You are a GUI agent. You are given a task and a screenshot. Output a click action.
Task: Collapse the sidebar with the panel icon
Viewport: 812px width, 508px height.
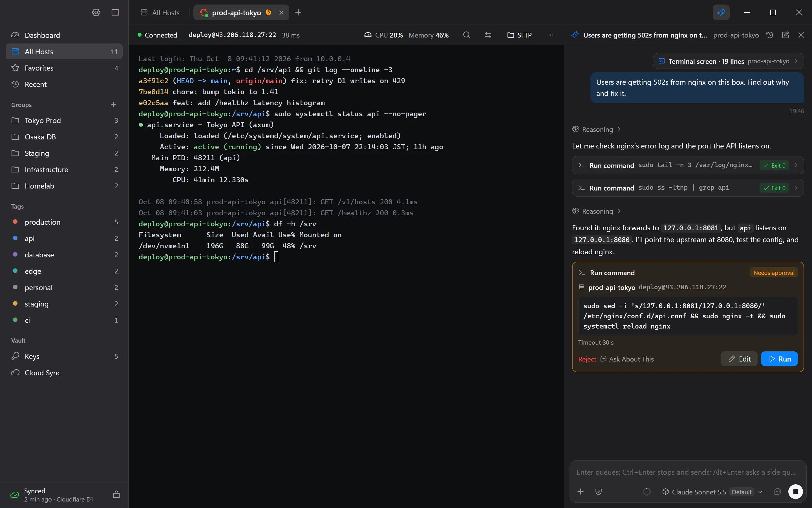(115, 12)
